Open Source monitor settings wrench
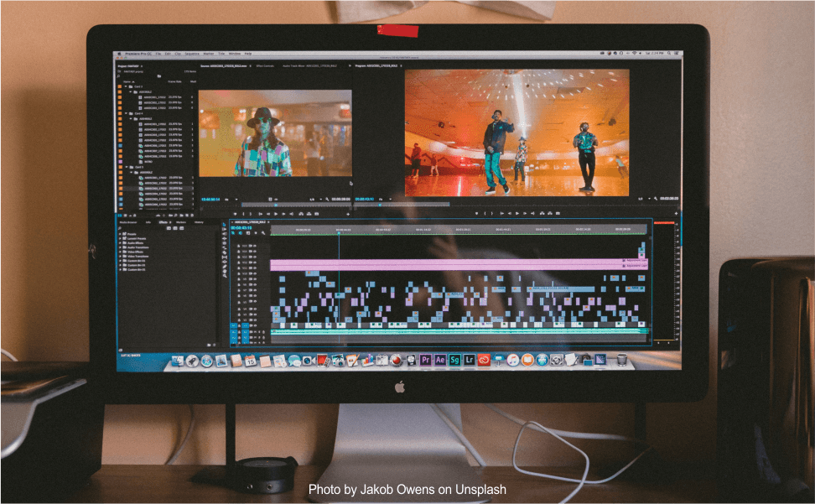Screen dimensions: 815x504 [327, 199]
